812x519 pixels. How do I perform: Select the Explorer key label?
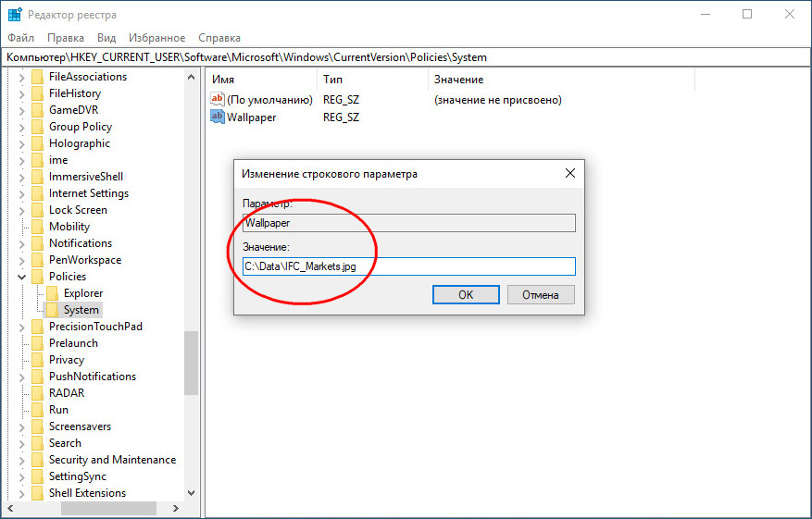83,293
